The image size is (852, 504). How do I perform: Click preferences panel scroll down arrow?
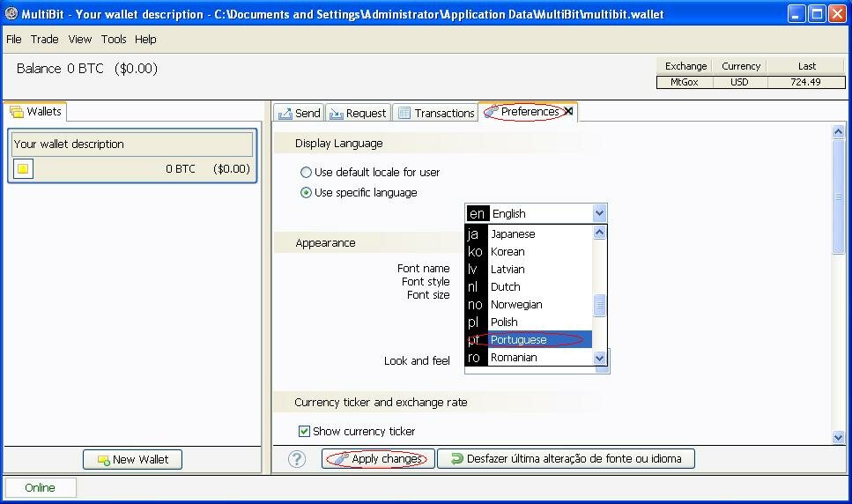(838, 437)
